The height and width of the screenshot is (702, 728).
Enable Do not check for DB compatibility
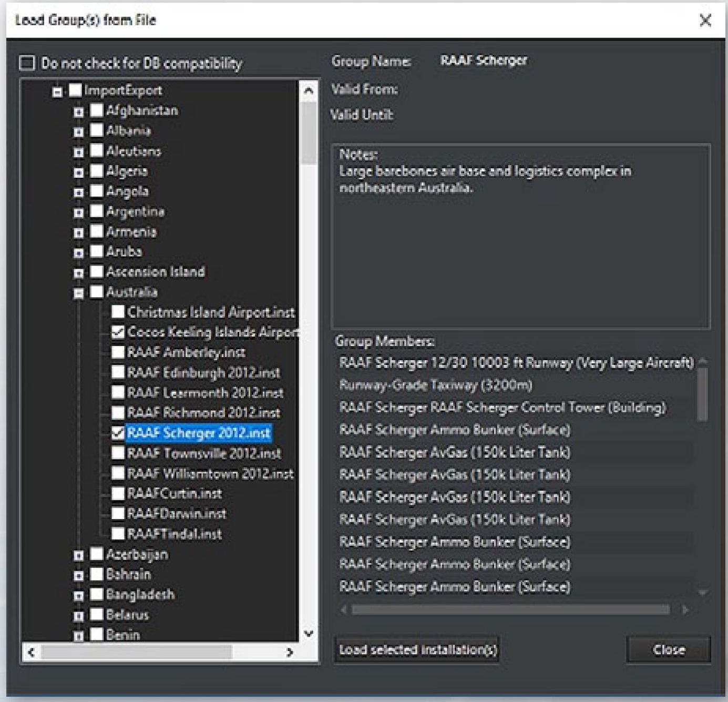[27, 63]
